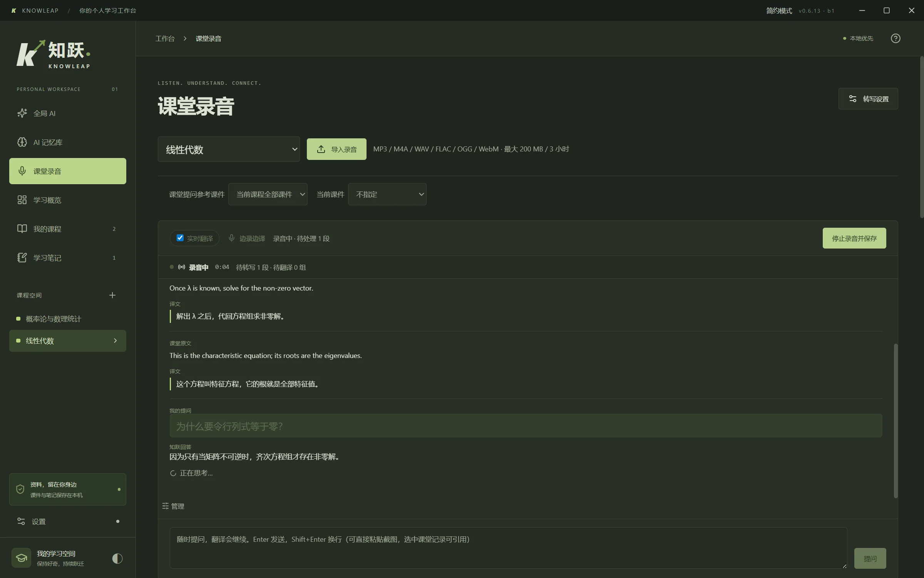This screenshot has height=578, width=924.
Task: Switch to 简约模式 in title bar
Action: tap(779, 11)
